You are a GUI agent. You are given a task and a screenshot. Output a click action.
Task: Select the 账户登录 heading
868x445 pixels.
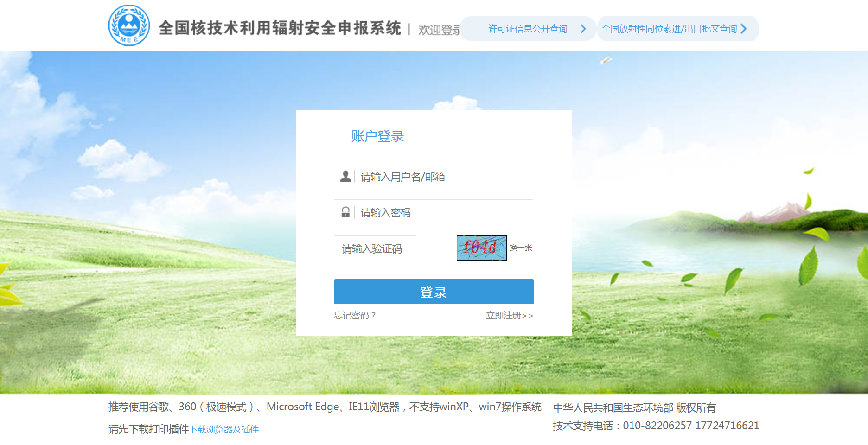click(377, 136)
